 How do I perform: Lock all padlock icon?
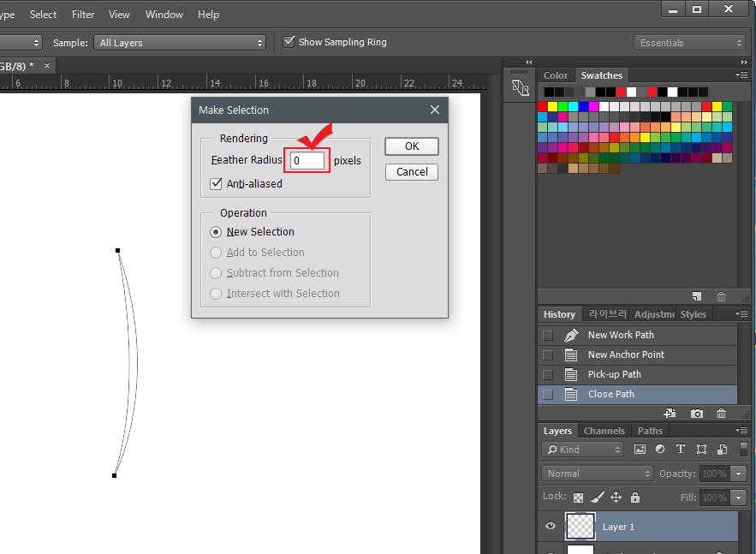(x=635, y=497)
